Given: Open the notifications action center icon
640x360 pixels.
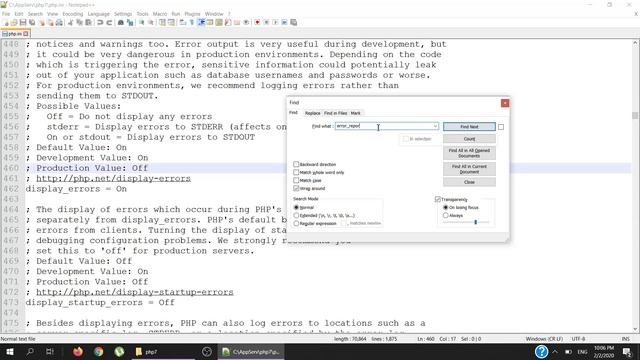Looking at the screenshot, I should pyautogui.click(x=627, y=351).
